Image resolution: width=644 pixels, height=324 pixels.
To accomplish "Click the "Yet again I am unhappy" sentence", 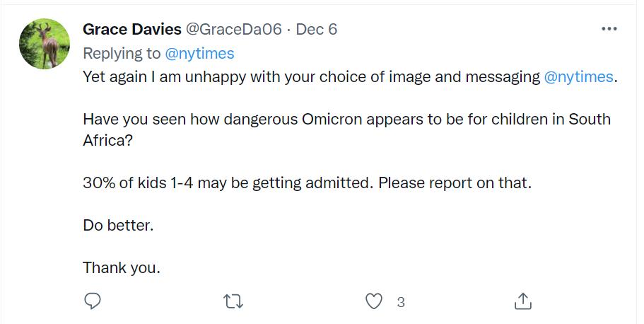I will (x=311, y=77).
